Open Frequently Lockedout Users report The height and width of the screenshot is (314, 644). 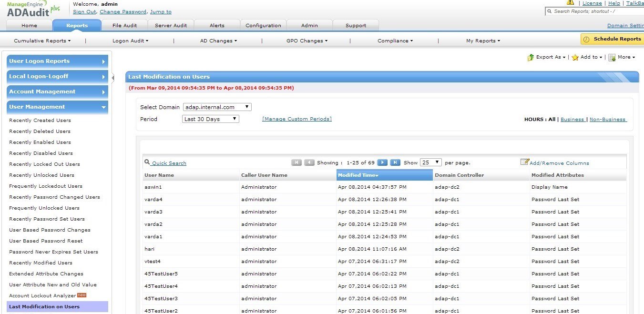pyautogui.click(x=46, y=186)
